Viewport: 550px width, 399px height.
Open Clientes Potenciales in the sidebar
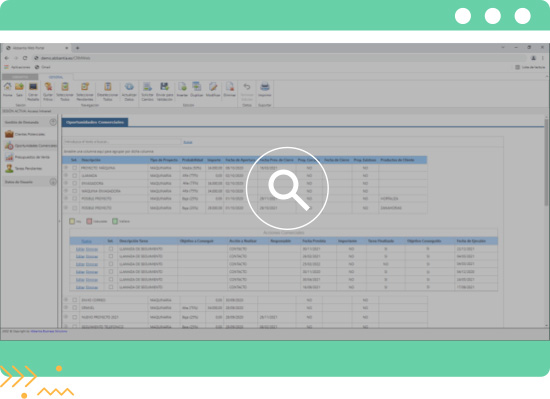tap(30, 134)
